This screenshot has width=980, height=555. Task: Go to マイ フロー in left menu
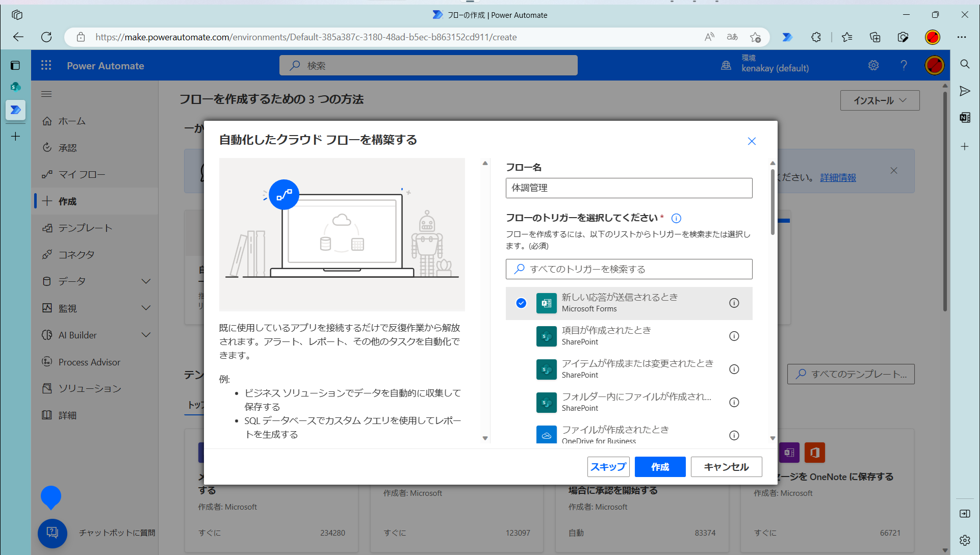82,174
